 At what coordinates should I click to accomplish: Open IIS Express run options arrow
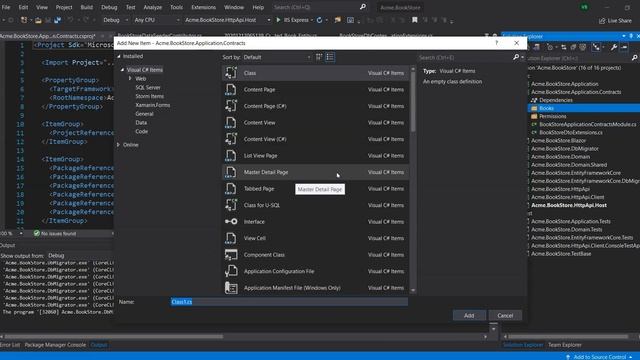click(312, 20)
